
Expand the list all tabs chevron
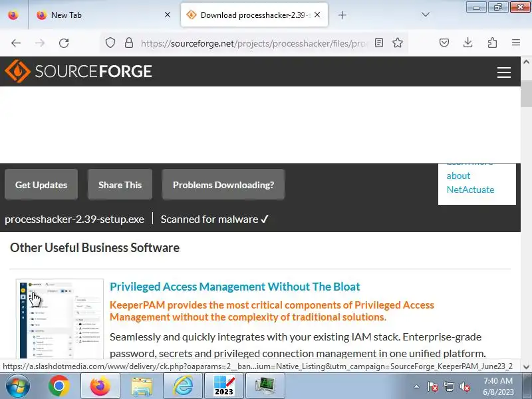426,15
